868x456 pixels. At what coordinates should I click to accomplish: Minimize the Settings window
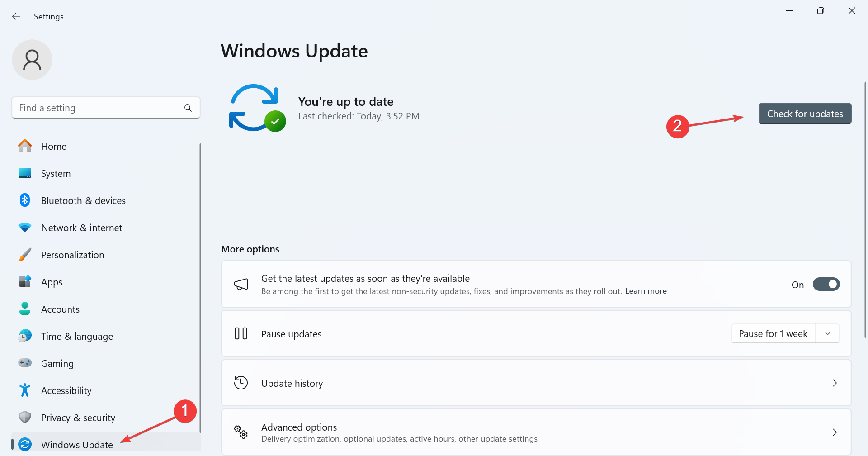pyautogui.click(x=790, y=11)
